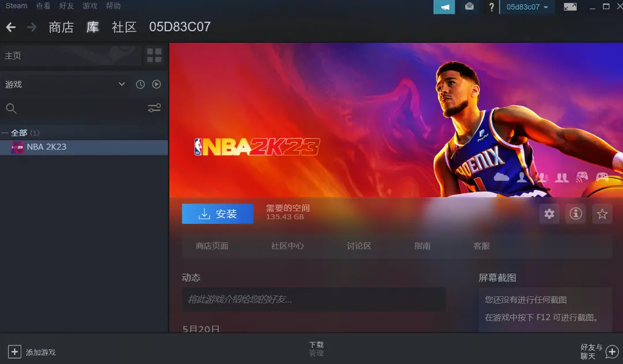623x364 pixels.
Task: Collapse the 全部 games category
Action: [x=5, y=133]
